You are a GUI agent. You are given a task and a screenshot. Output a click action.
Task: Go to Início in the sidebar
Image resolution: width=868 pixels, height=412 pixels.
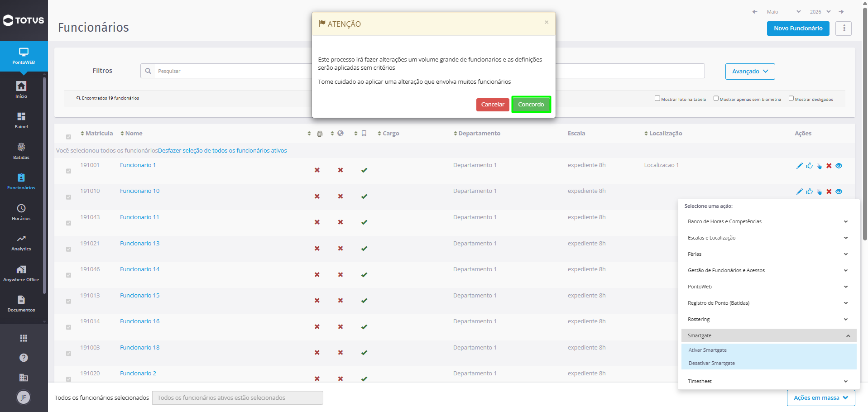click(x=21, y=89)
